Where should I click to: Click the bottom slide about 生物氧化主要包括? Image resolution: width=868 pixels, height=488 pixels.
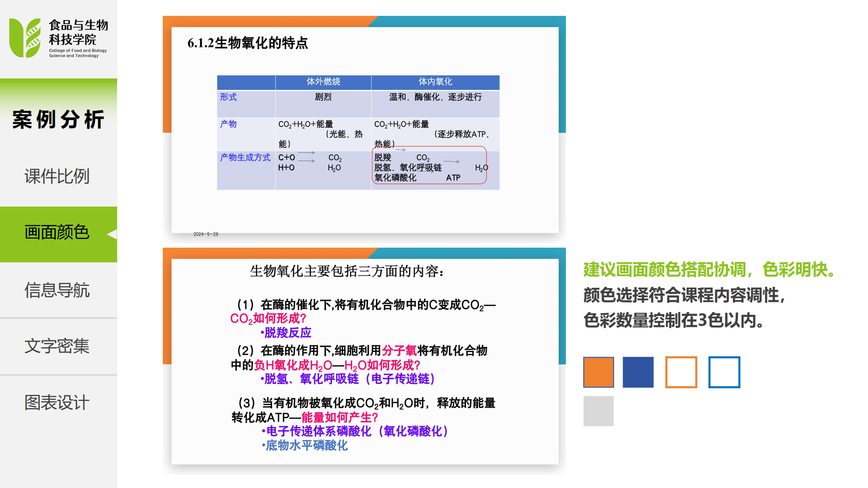coord(347,271)
